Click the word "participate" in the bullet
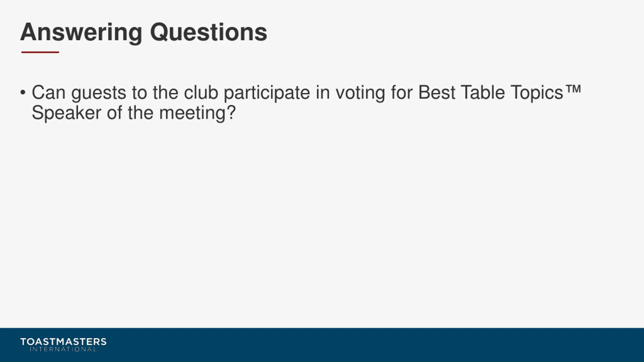This screenshot has height=362, width=644. point(267,93)
